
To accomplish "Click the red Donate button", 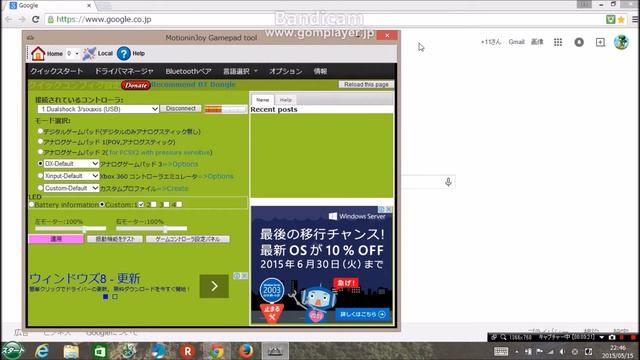I will point(136,85).
